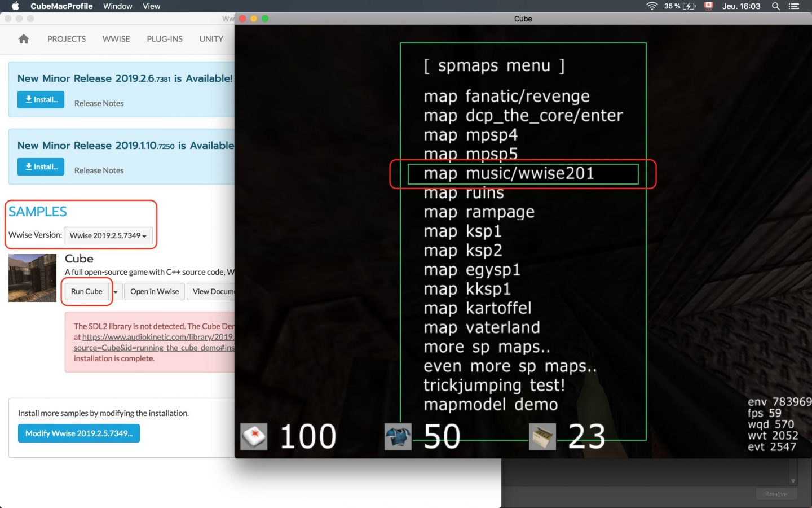812x508 pixels.
Task: Select map ruins entry
Action: coord(464,194)
